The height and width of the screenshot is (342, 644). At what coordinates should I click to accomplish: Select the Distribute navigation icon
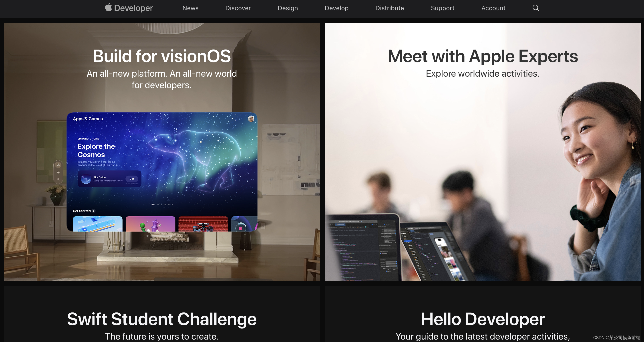[x=389, y=8]
